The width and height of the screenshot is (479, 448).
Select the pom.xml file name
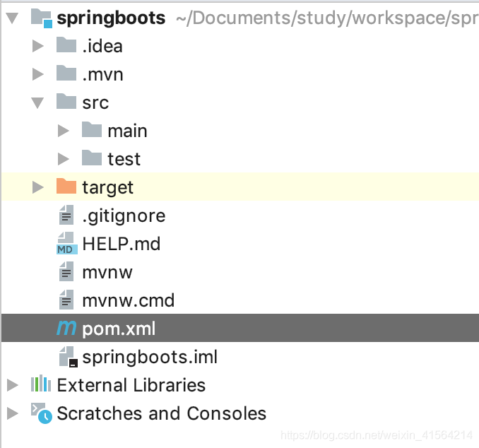tap(119, 329)
